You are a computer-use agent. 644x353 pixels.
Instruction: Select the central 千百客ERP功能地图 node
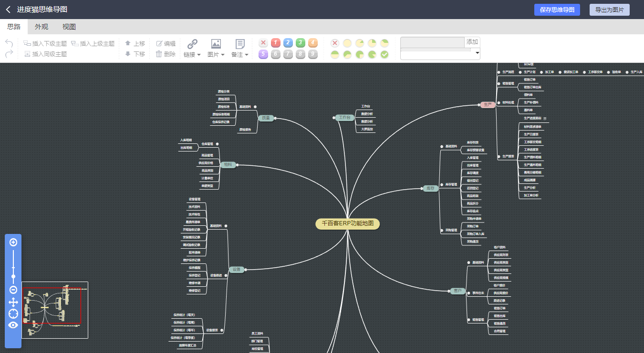348,223
